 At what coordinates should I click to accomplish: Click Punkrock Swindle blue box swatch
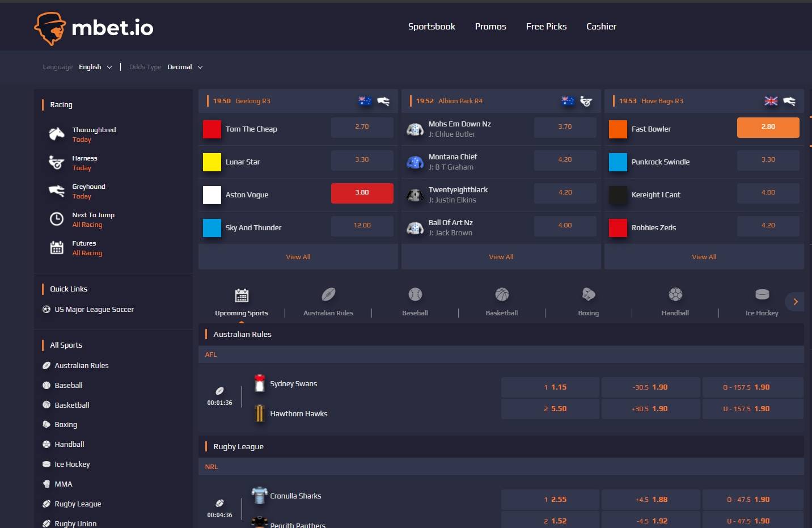coord(618,162)
